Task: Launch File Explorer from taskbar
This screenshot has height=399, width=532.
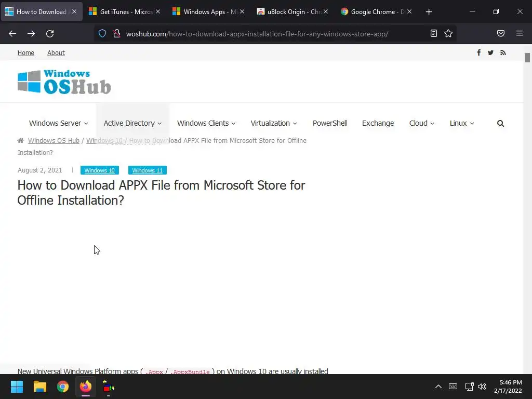Action: click(39, 387)
